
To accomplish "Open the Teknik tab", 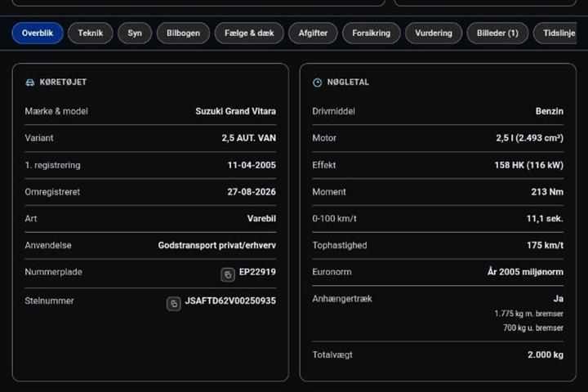I will tap(91, 33).
